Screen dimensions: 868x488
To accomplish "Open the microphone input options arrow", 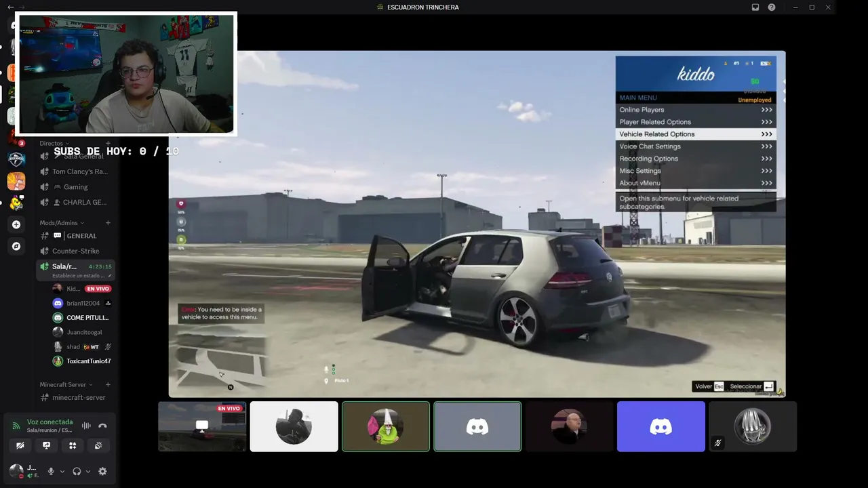I will tap(62, 471).
